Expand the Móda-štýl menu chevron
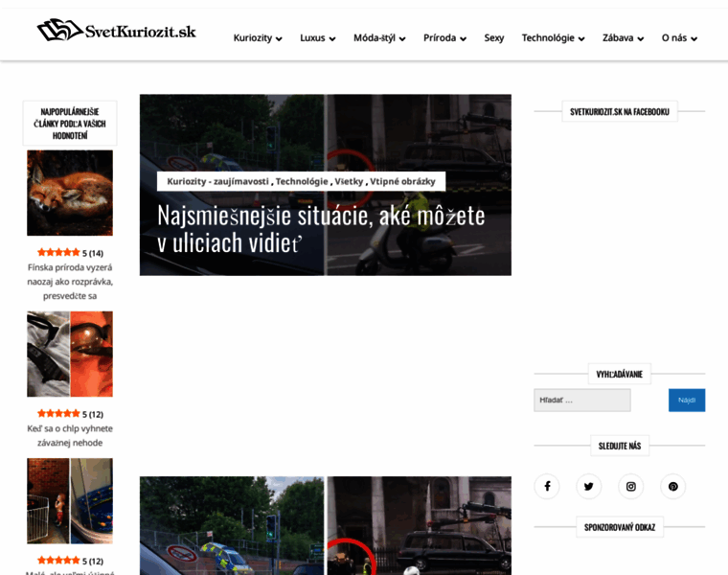Image resolution: width=728 pixels, height=575 pixels. (x=402, y=39)
